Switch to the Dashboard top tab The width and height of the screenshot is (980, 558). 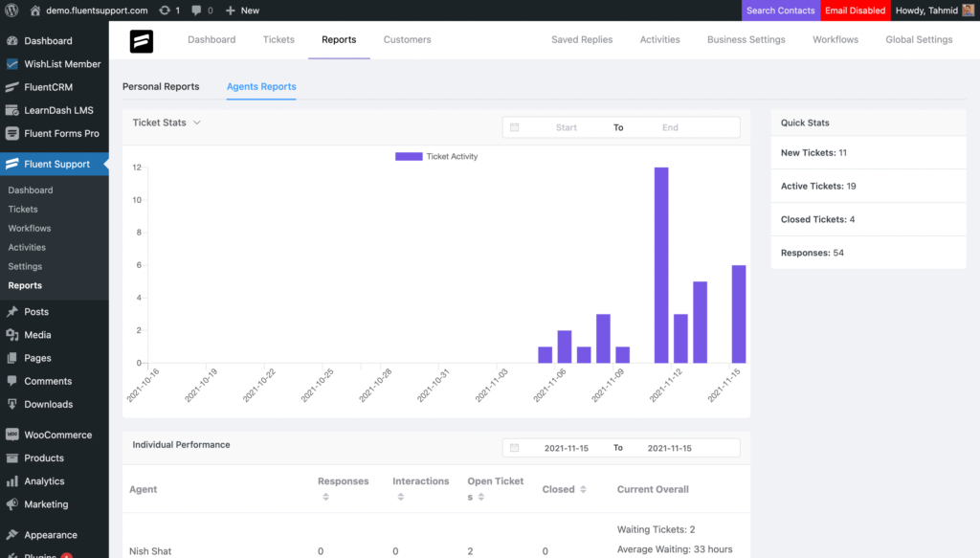212,39
